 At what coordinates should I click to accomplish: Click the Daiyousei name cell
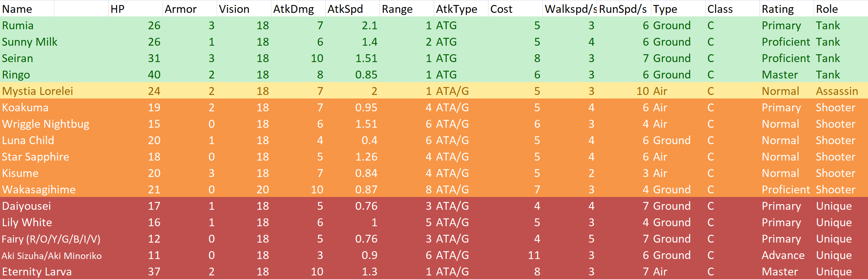point(26,206)
